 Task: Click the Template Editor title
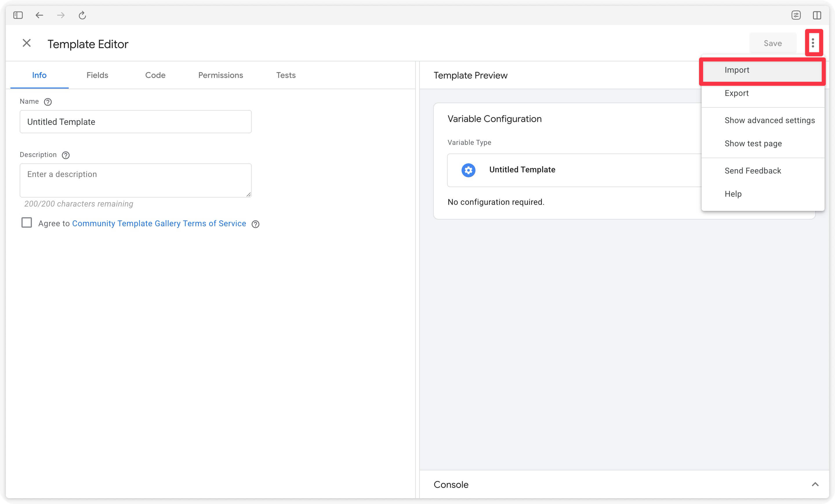pos(88,44)
